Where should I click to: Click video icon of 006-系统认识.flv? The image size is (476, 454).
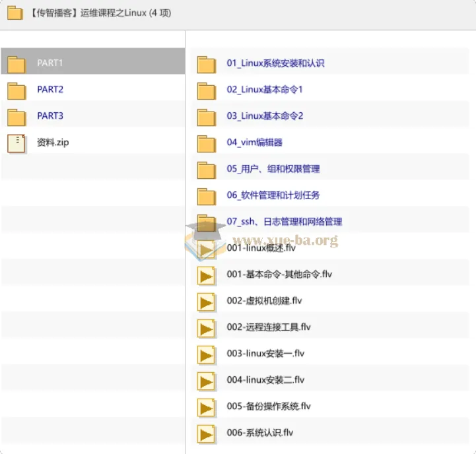[207, 434]
